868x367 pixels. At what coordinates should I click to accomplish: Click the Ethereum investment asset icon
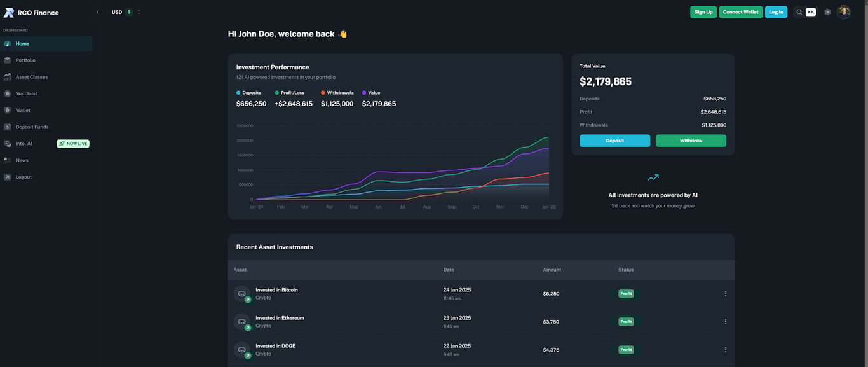242,322
